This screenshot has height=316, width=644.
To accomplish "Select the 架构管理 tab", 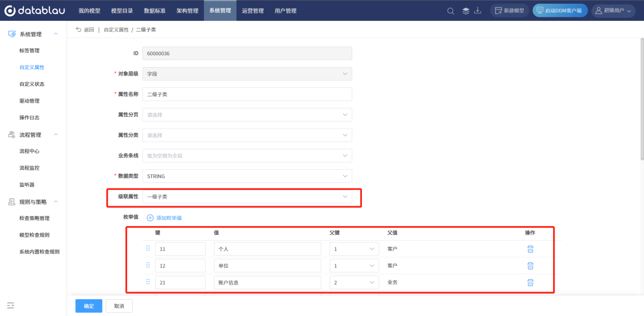I will (188, 11).
